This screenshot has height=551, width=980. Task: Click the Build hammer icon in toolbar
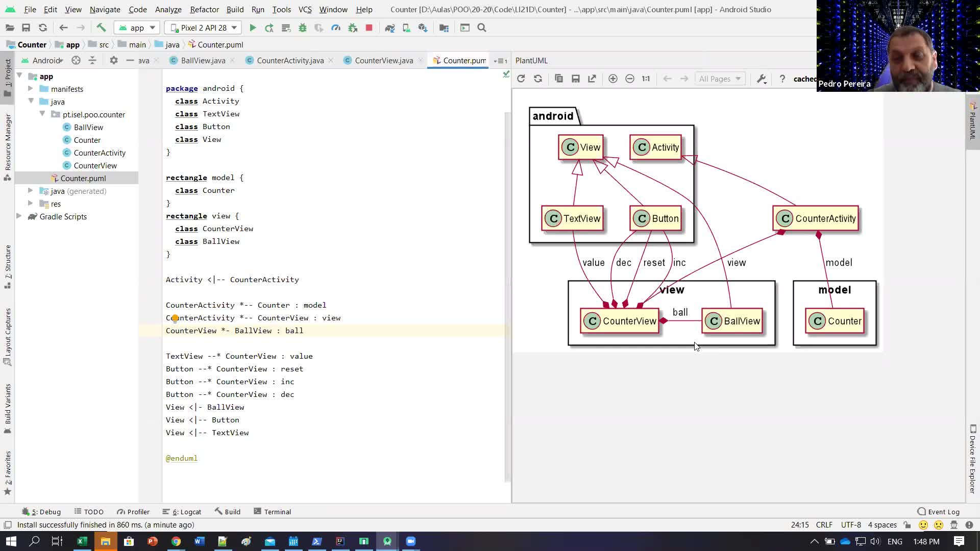coord(101,28)
